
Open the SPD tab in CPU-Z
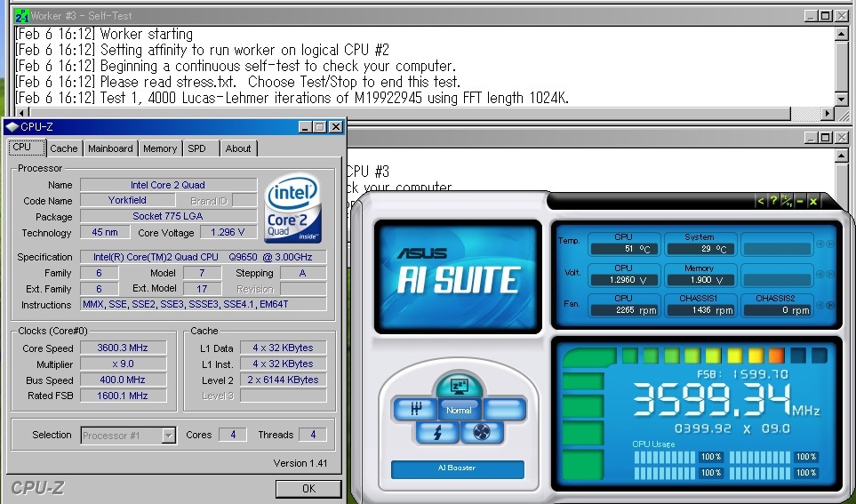click(x=200, y=148)
